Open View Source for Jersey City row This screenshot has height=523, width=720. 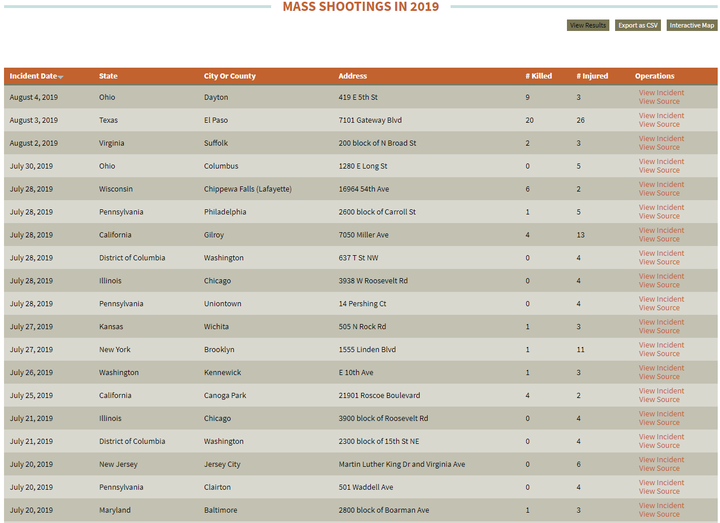[x=659, y=469]
